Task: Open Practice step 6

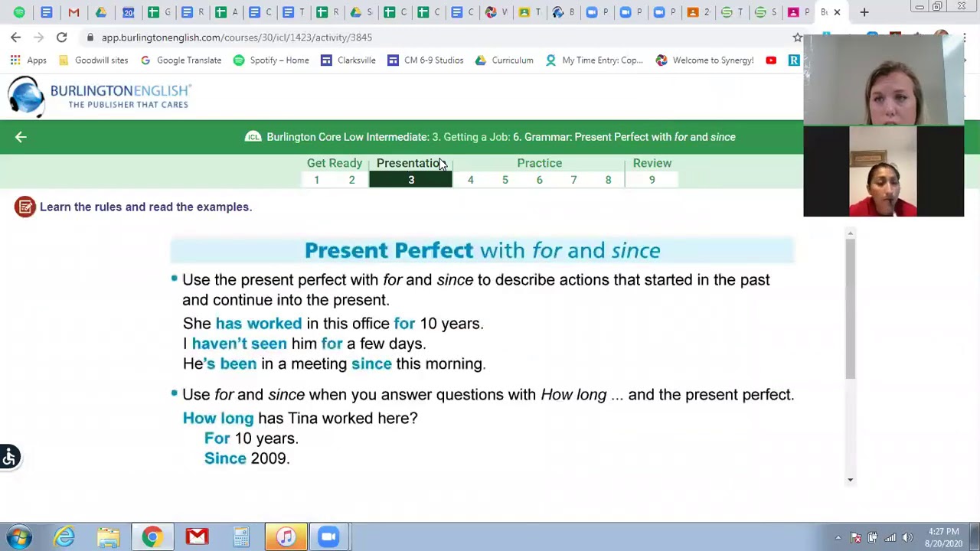Action: 539,180
